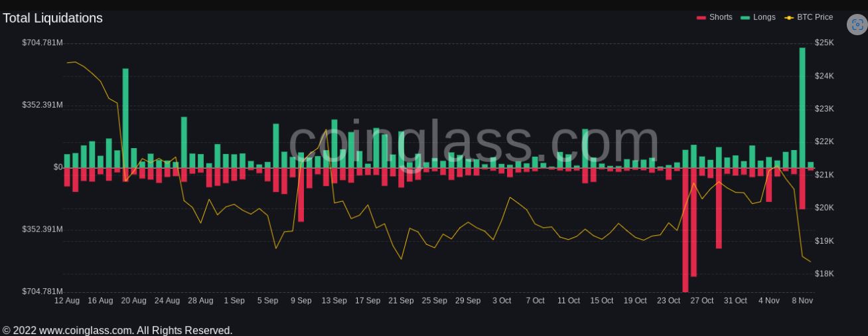
Task: Click the 23 Oct date label
Action: click(x=668, y=301)
